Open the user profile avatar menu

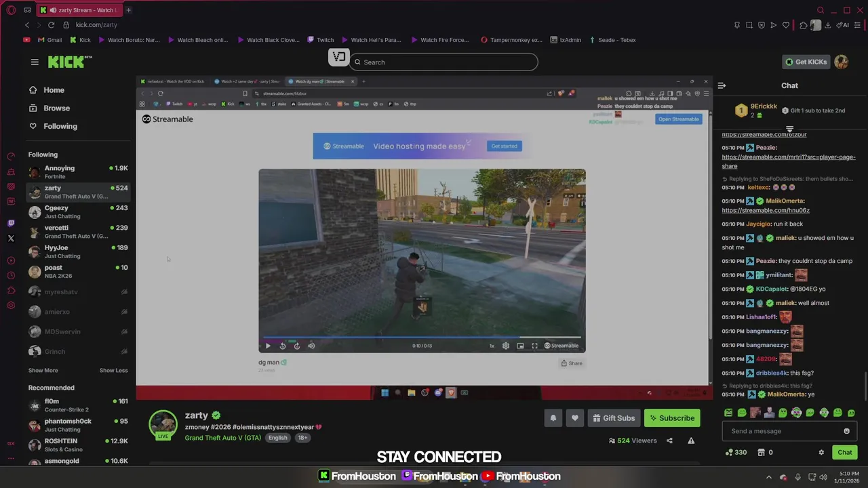(x=841, y=62)
